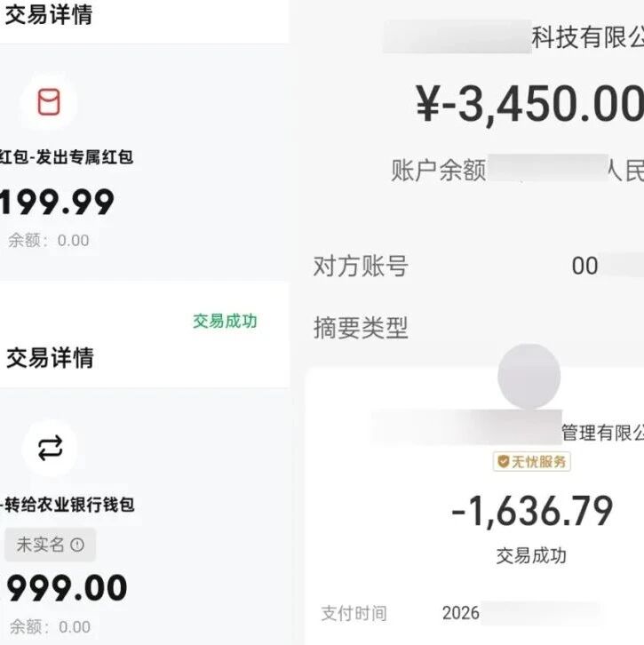Click the ¥-3,450.00 amount
This screenshot has width=644, height=645.
click(529, 104)
